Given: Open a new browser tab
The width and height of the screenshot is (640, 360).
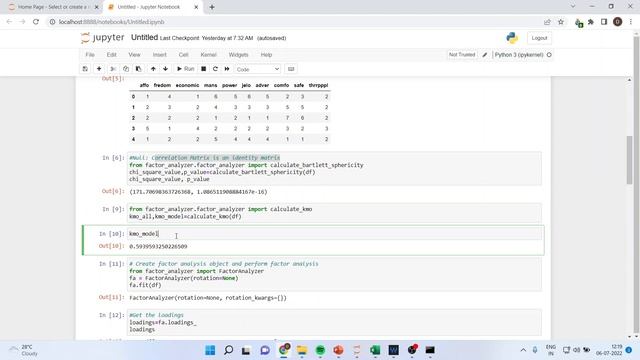Looking at the screenshot, I should click(212, 7).
